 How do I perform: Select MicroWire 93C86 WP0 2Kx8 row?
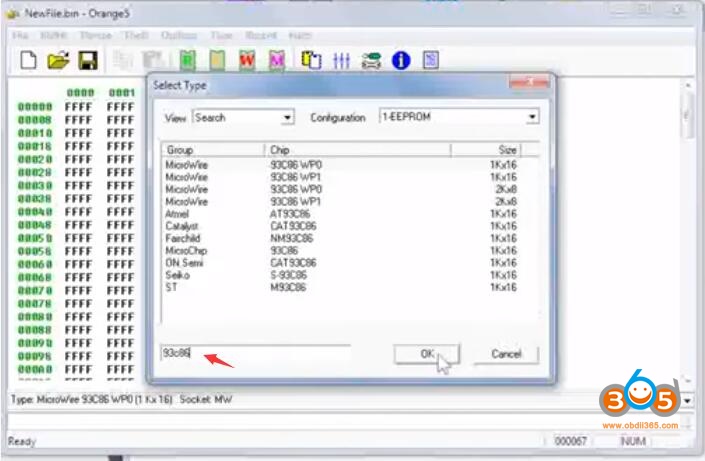coord(342,189)
